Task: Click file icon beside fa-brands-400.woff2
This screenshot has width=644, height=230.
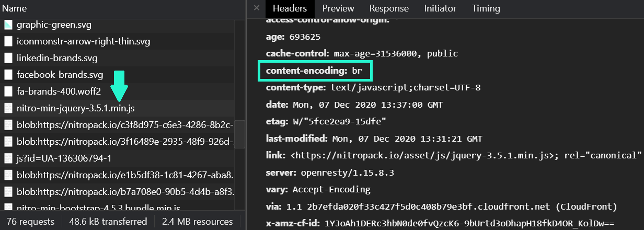Action: point(8,91)
